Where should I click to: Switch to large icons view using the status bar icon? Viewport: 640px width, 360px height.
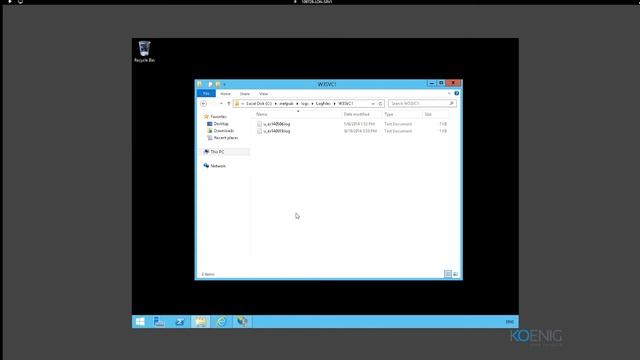click(456, 274)
